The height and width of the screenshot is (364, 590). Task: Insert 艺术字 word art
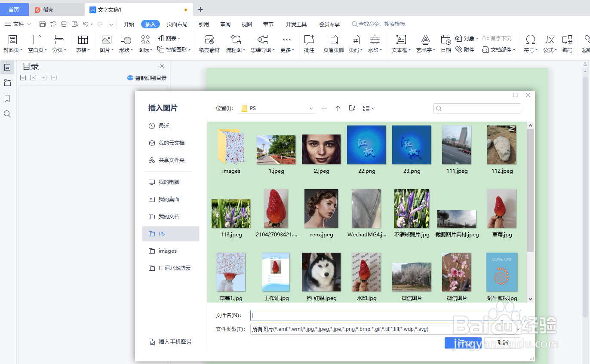pyautogui.click(x=426, y=44)
